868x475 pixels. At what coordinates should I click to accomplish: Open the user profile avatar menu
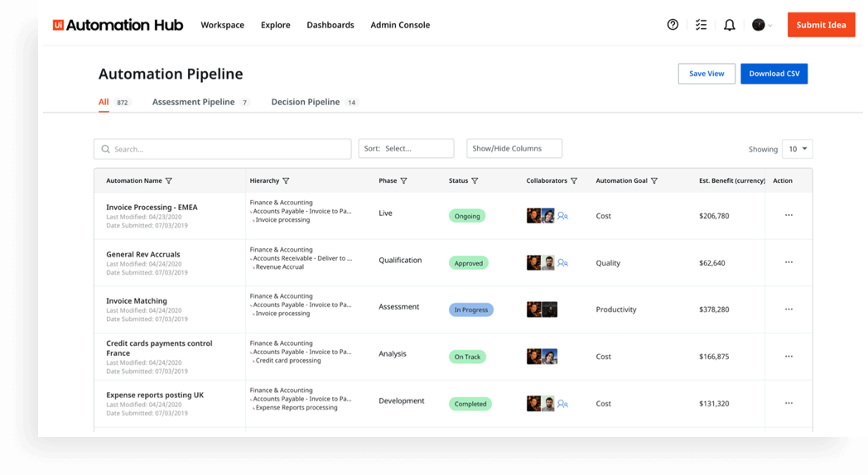[x=762, y=25]
